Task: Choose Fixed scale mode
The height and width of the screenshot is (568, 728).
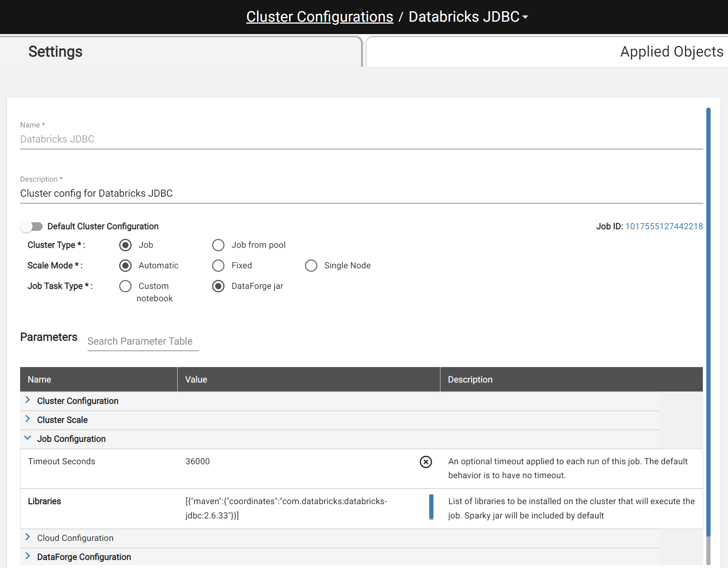Action: 218,266
